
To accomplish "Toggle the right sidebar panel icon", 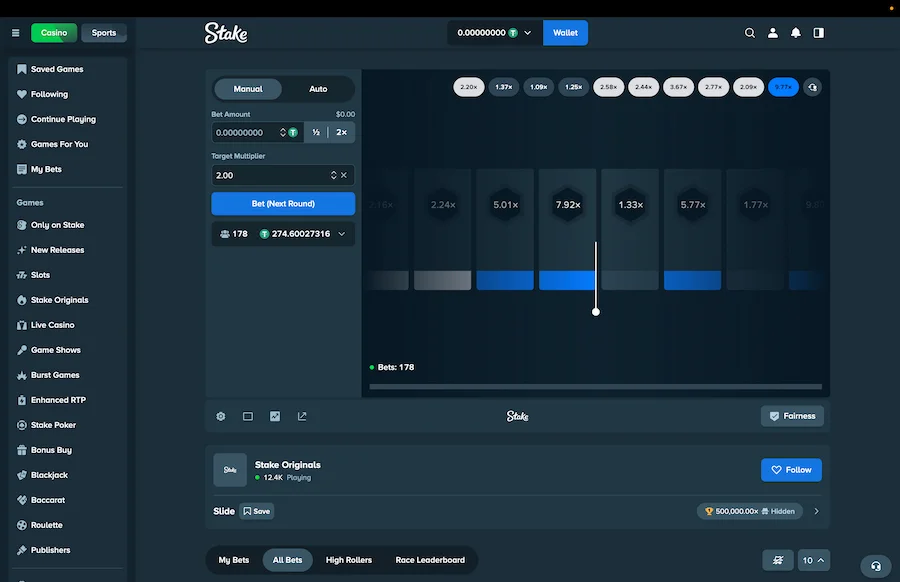I will [x=818, y=33].
